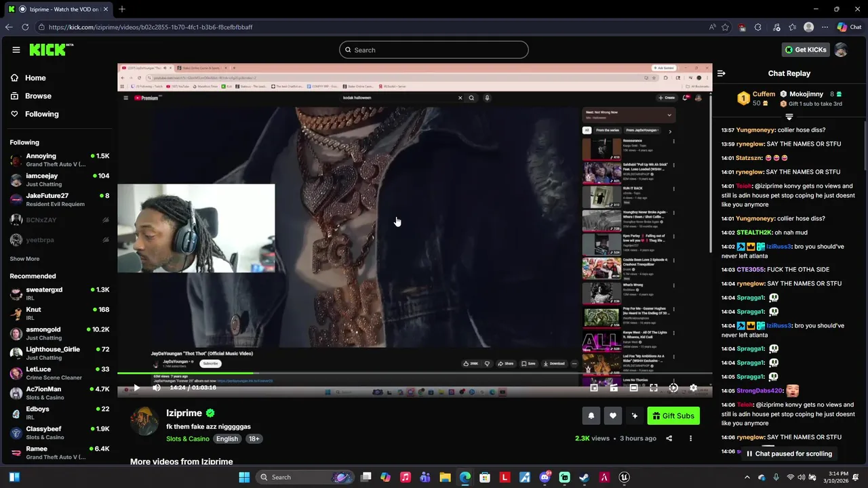Open the Slots & Casino category link
Image resolution: width=868 pixels, height=488 pixels.
click(x=188, y=439)
